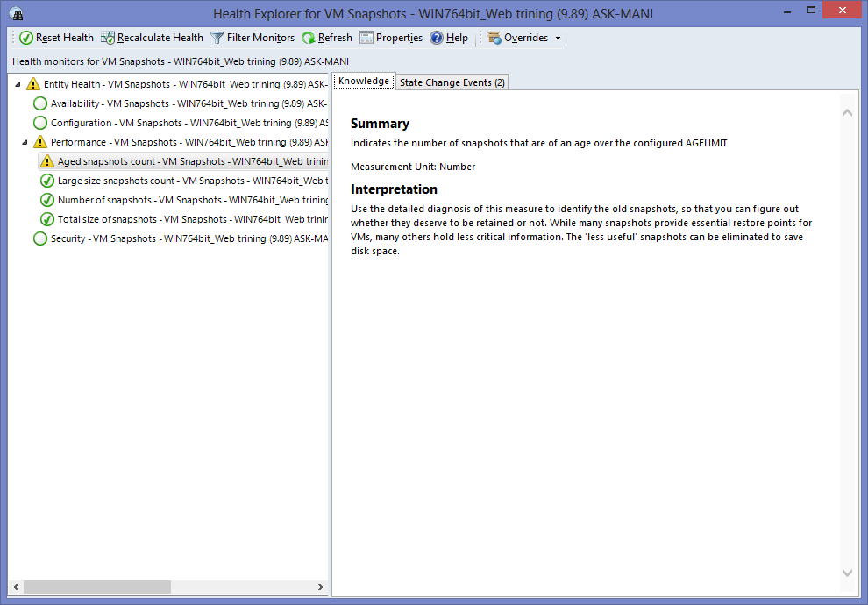Click the Large size snapshots healthy icon
This screenshot has height=605, width=868.
click(47, 181)
